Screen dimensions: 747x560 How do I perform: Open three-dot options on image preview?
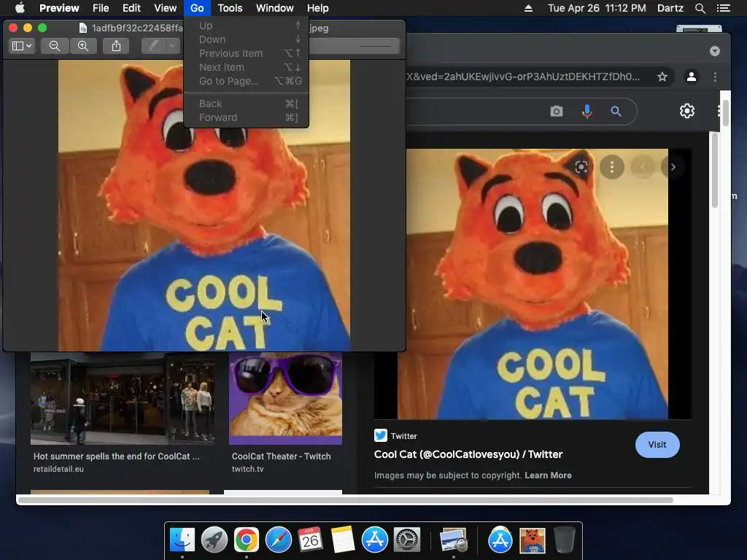[612, 167]
